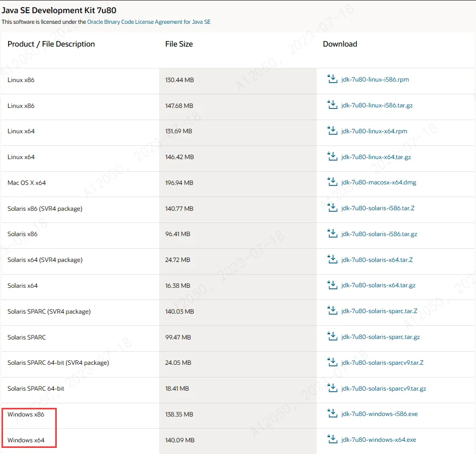
Task: Click the 196.94 MB file size
Action: (179, 183)
